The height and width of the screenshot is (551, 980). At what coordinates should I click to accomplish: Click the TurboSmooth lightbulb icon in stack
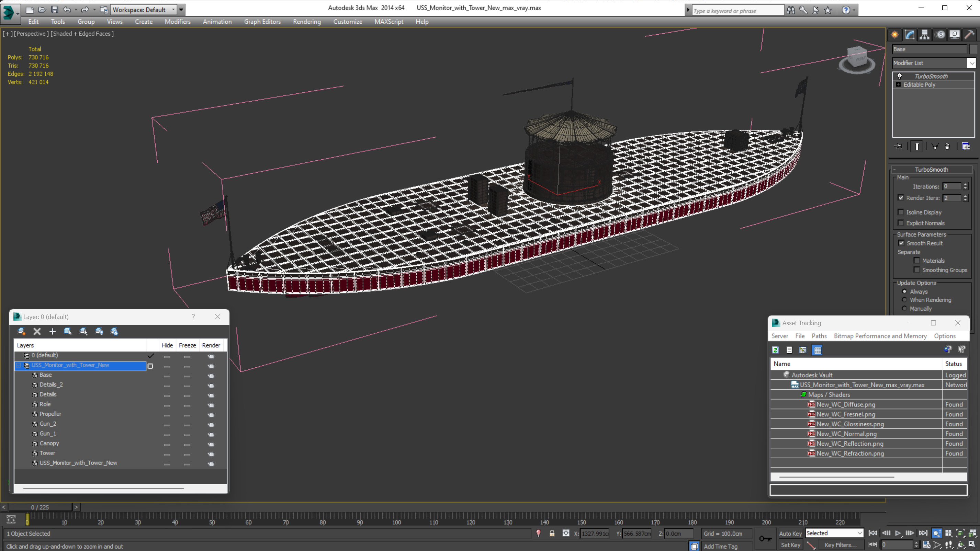coord(899,76)
